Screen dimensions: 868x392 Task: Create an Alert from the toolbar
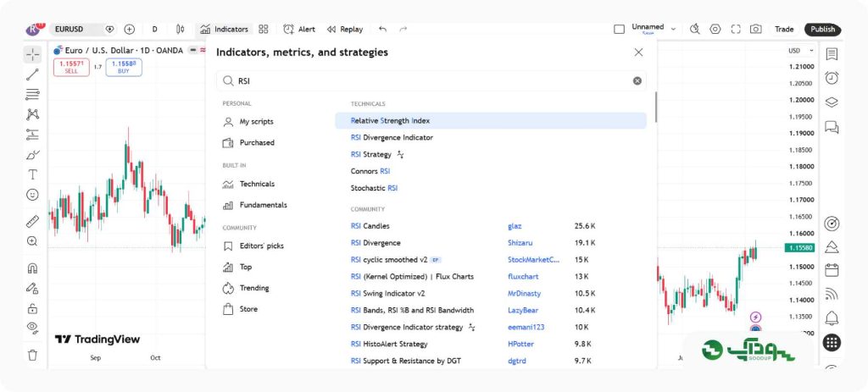coord(299,30)
